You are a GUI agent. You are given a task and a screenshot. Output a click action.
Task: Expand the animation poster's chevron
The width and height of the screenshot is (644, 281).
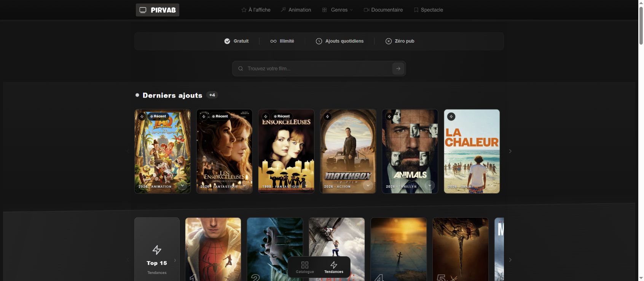coord(182,185)
